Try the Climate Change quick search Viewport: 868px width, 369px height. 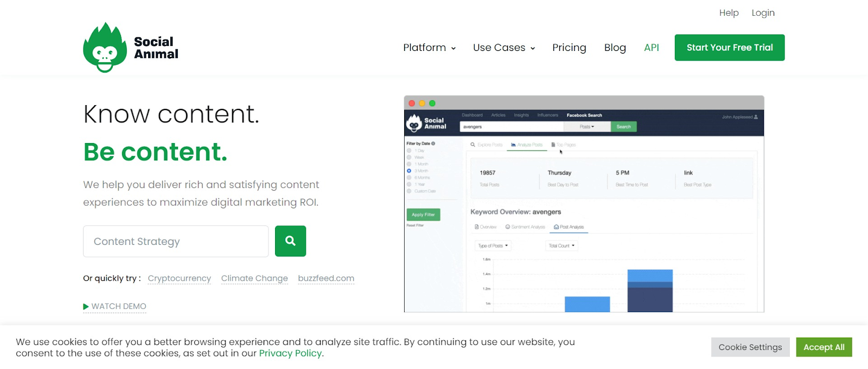coord(254,278)
